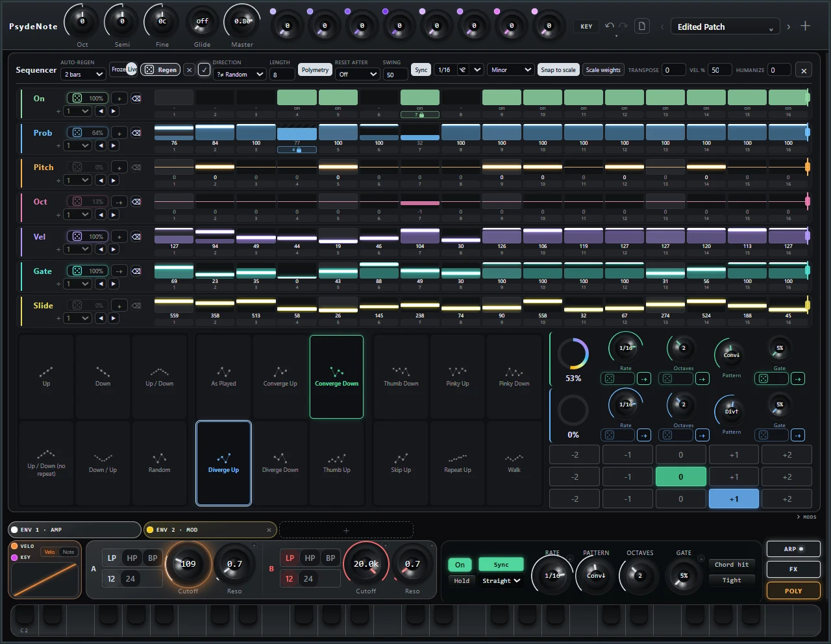Click the Master volume knob
Screen dimensions: 831x644
242,21
